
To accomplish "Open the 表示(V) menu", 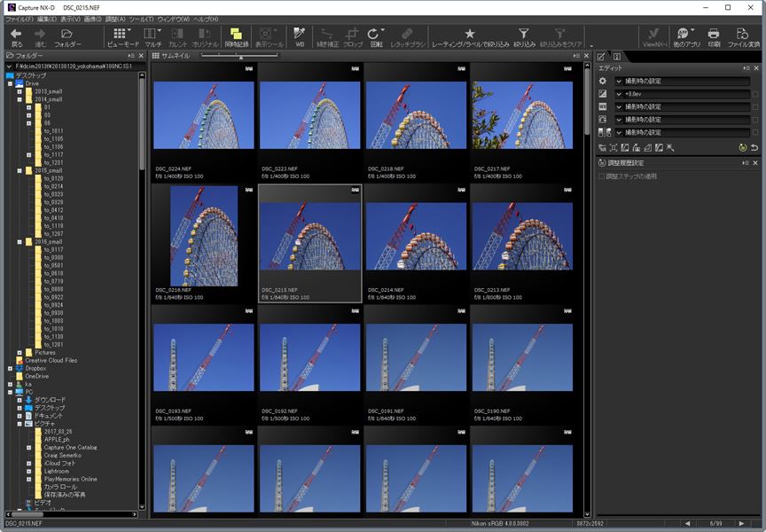I will (70, 19).
